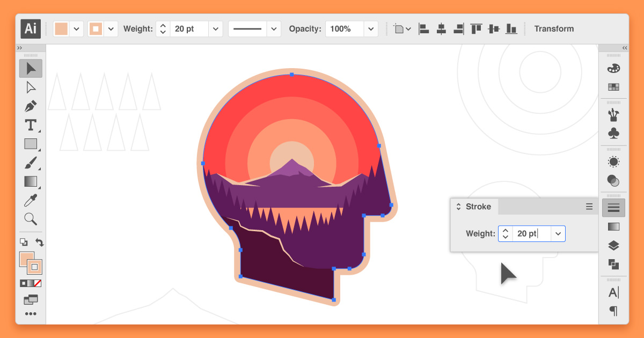Swap fill and stroke colors
Viewport: 644px width, 338px height.
tap(40, 243)
